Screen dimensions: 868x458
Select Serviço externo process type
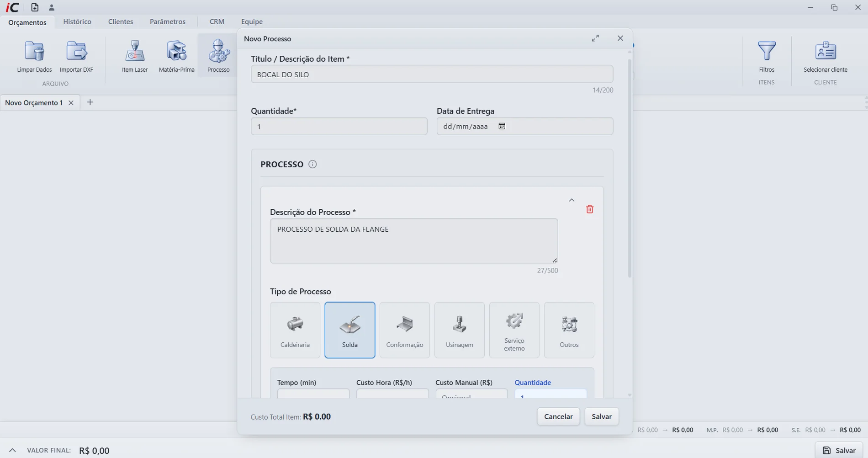(514, 330)
